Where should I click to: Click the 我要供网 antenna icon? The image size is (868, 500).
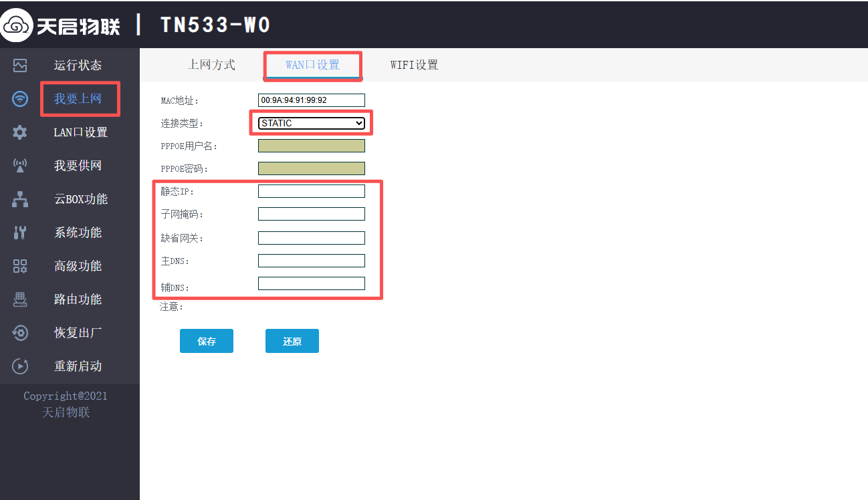pyautogui.click(x=20, y=166)
